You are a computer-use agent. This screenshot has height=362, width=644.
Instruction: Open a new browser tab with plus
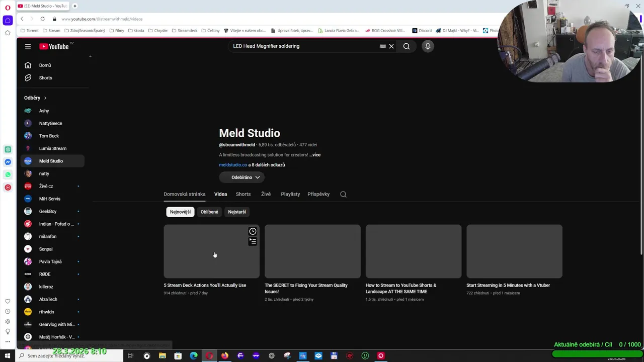pyautogui.click(x=74, y=6)
